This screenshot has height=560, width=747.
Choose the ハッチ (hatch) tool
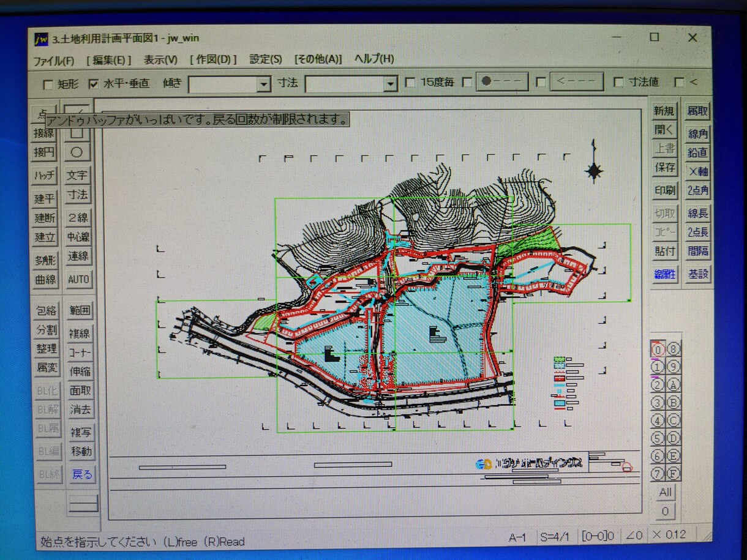[x=45, y=176]
